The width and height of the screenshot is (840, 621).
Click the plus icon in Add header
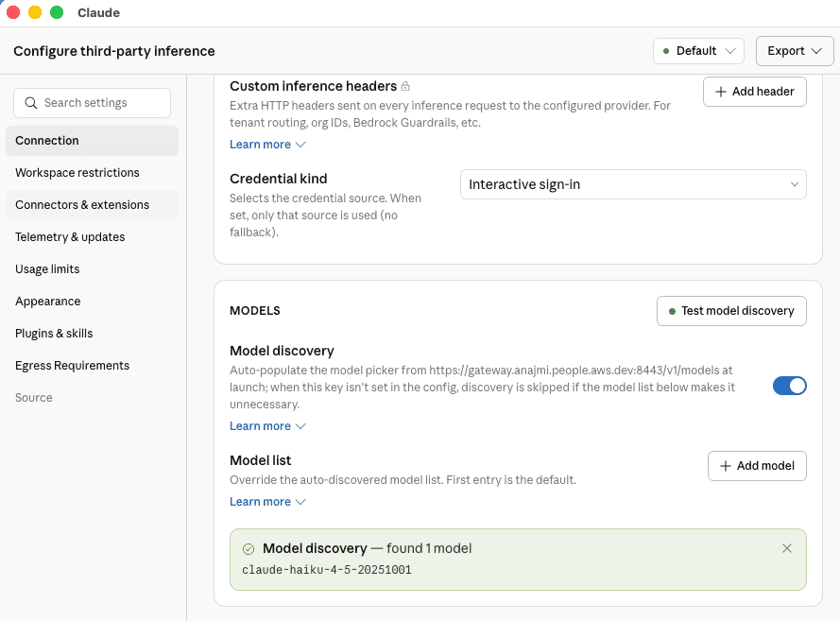[x=721, y=92]
